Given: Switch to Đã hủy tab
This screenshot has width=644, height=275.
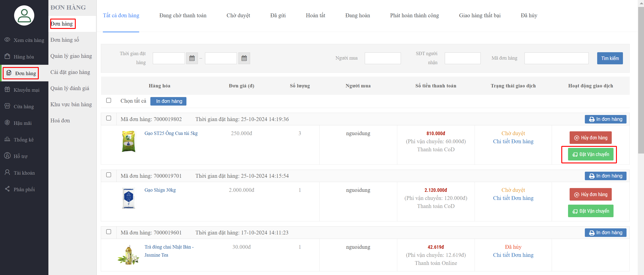Looking at the screenshot, I should coord(529,15).
